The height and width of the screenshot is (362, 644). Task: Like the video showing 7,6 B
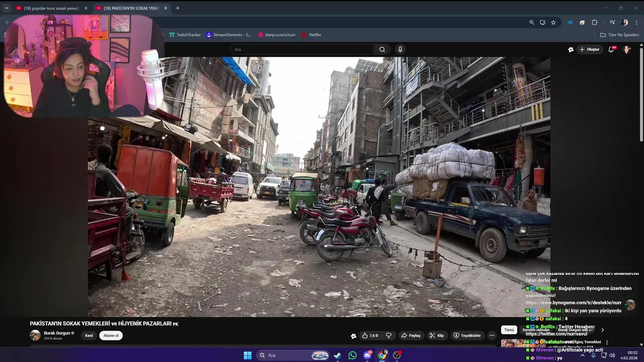tap(370, 335)
